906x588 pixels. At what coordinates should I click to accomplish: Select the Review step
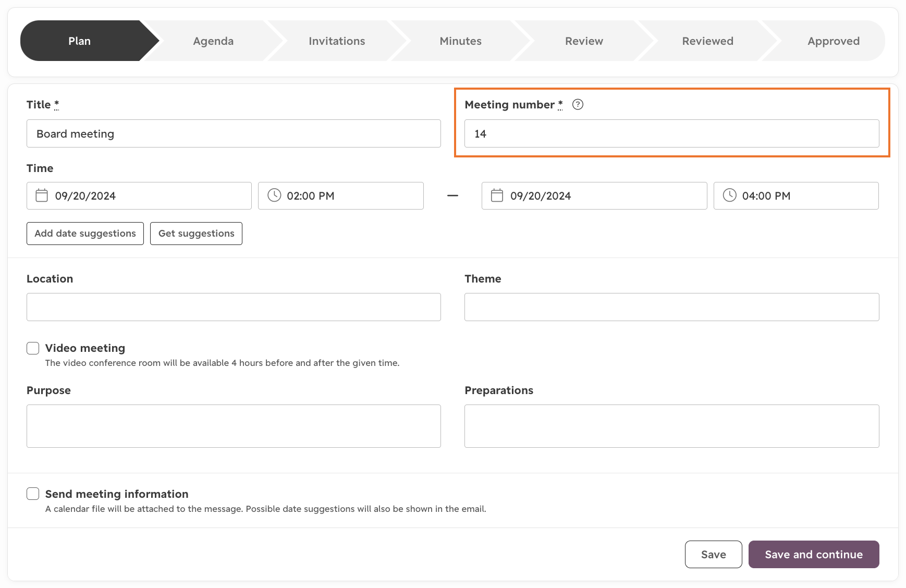click(583, 41)
